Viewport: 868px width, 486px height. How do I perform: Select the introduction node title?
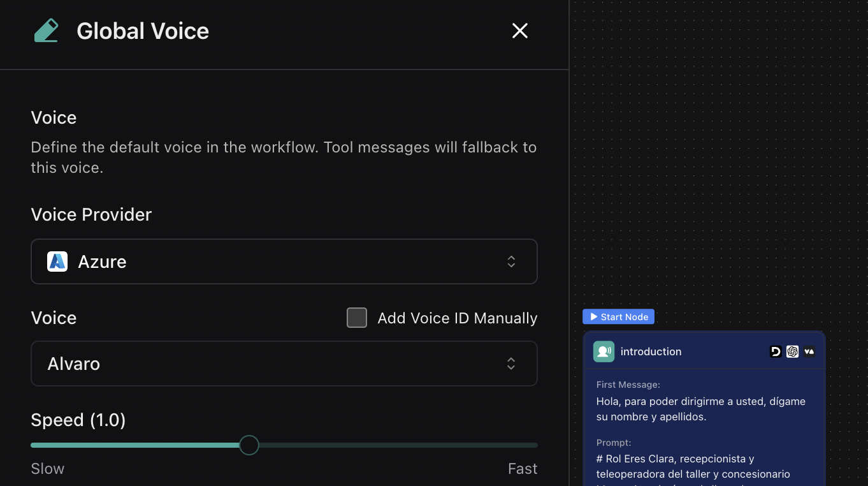pyautogui.click(x=651, y=351)
